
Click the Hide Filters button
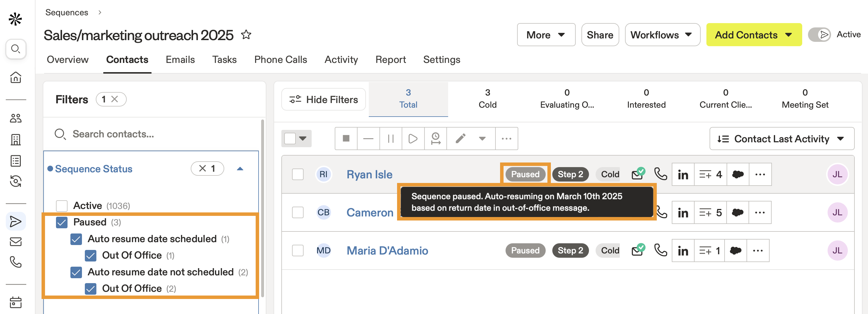pyautogui.click(x=323, y=99)
